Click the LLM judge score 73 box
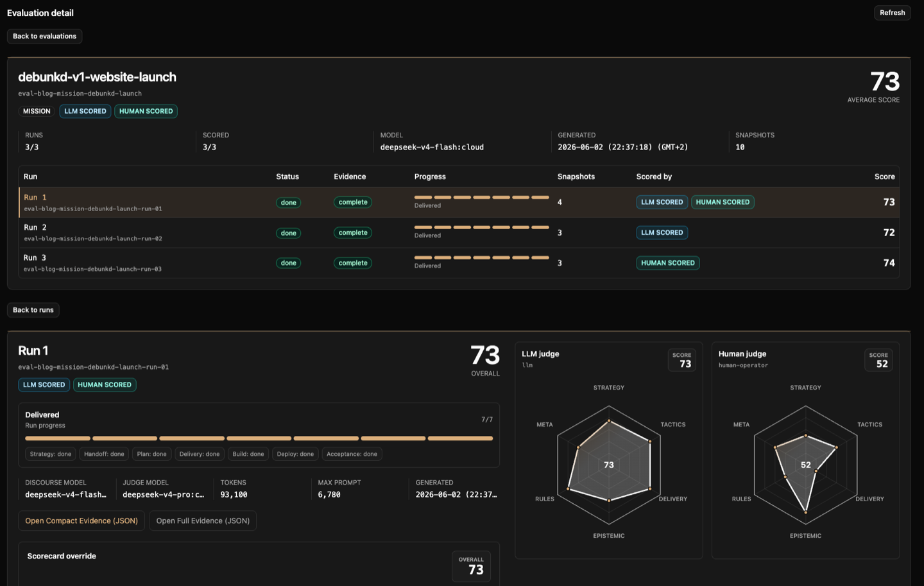Image resolution: width=924 pixels, height=586 pixels. [681, 360]
